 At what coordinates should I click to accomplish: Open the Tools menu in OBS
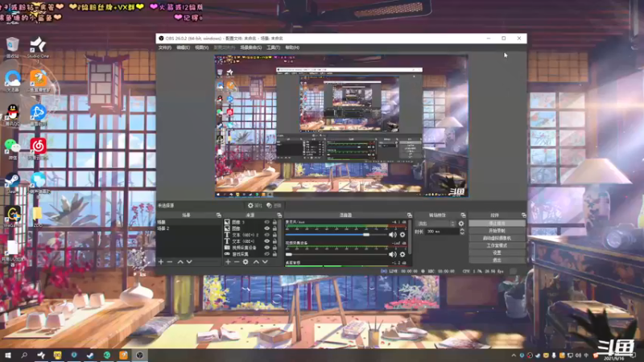pos(273,47)
